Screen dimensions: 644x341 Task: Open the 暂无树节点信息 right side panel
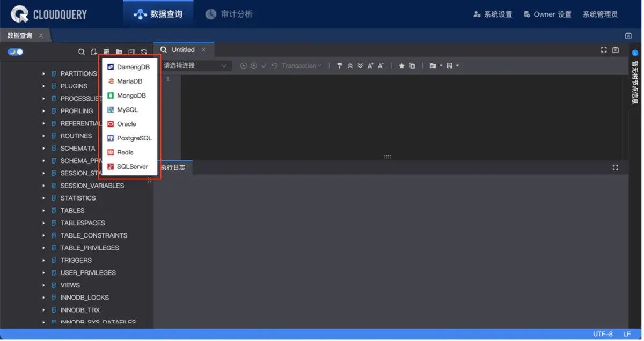[x=635, y=82]
